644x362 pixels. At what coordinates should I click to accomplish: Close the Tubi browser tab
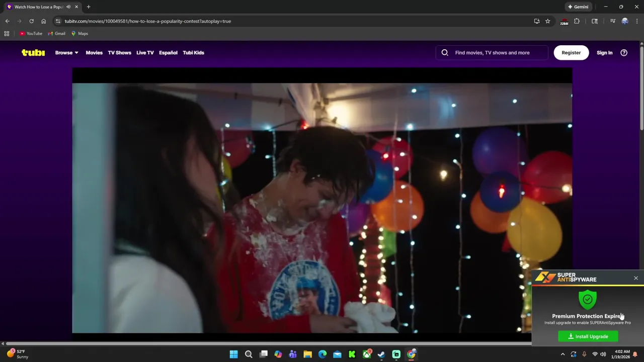[76, 7]
